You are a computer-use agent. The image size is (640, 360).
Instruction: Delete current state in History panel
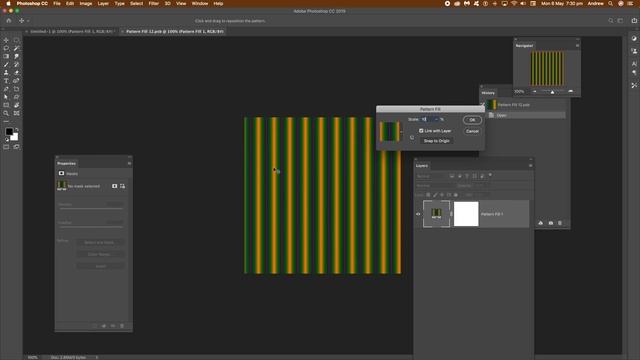pyautogui.click(x=560, y=223)
